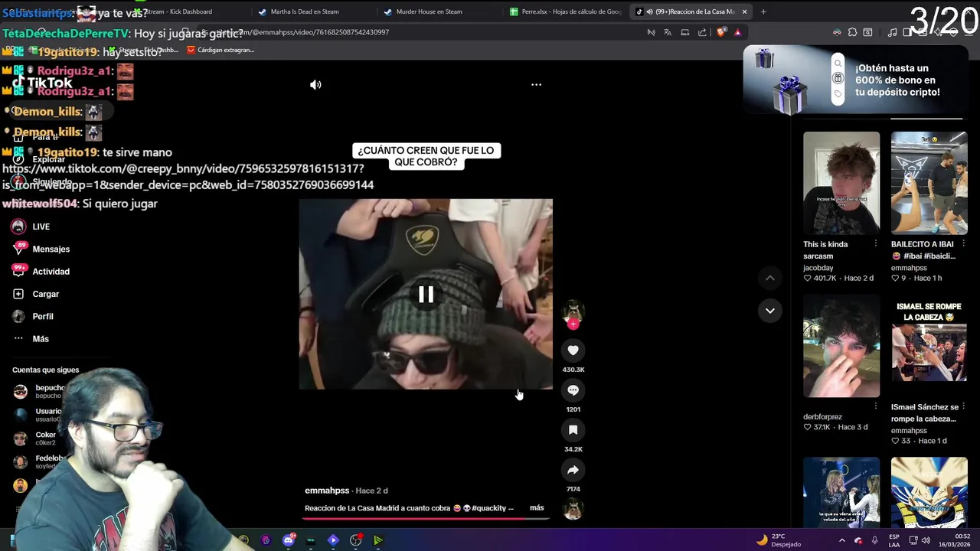Image resolution: width=980 pixels, height=551 pixels.
Task: Click the gift icon in the ad pill
Action: [x=838, y=79]
